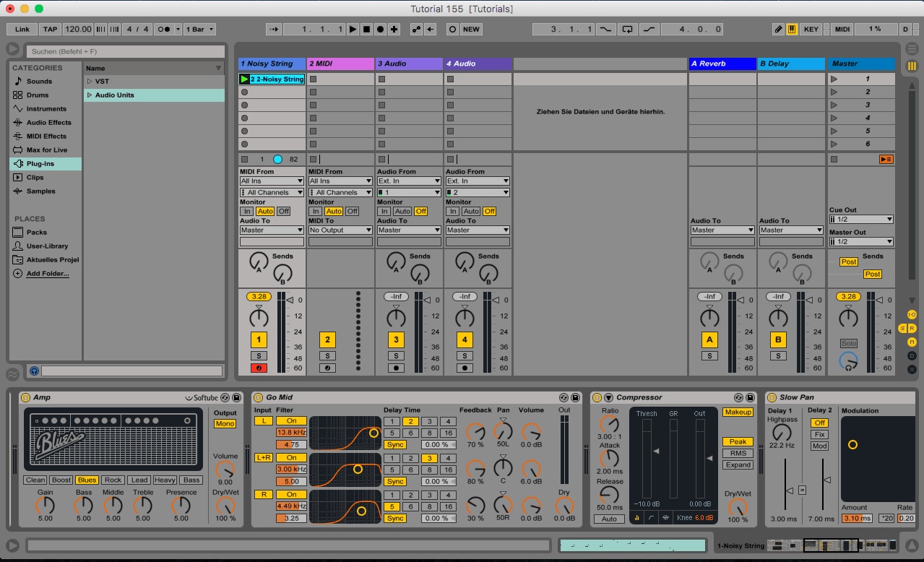The image size is (924, 562).
Task: Open the 1 Bar quantization menu
Action: coord(200,30)
